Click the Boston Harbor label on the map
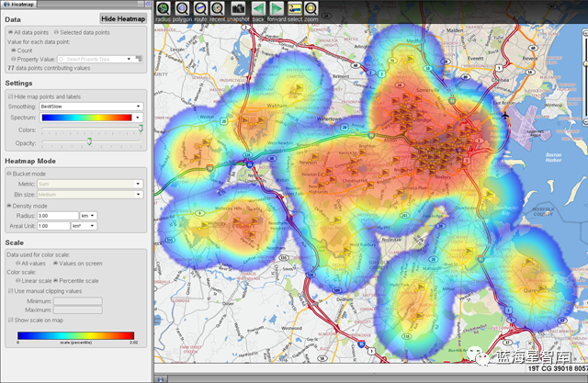Screen dimensions: 588x383 pyautogui.click(x=553, y=157)
